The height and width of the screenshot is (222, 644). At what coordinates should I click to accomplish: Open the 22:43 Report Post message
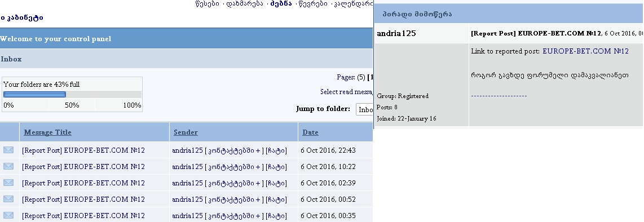coord(83,150)
